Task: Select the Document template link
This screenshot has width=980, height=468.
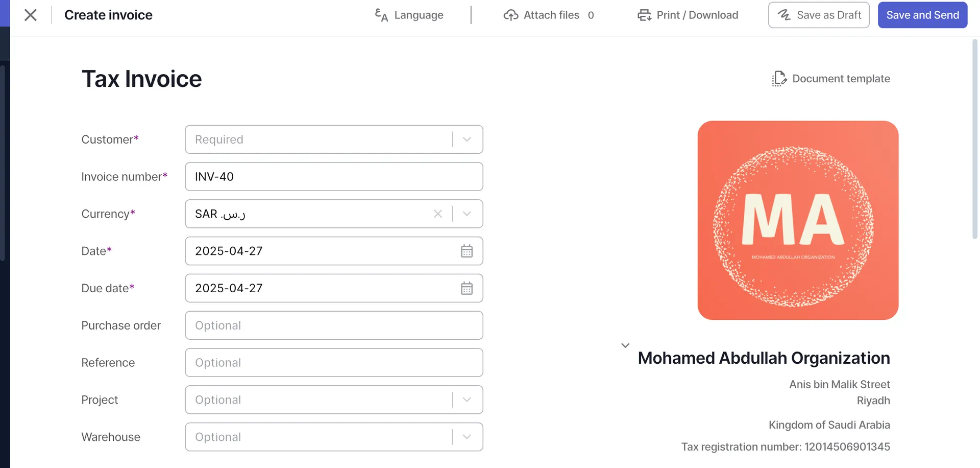Action: tap(841, 78)
